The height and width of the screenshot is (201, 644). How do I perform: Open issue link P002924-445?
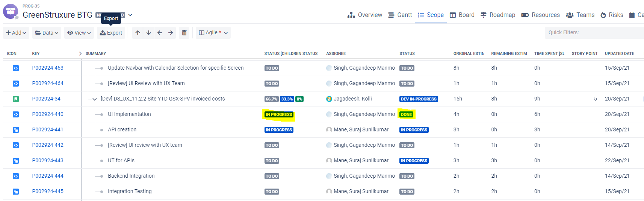[48, 191]
